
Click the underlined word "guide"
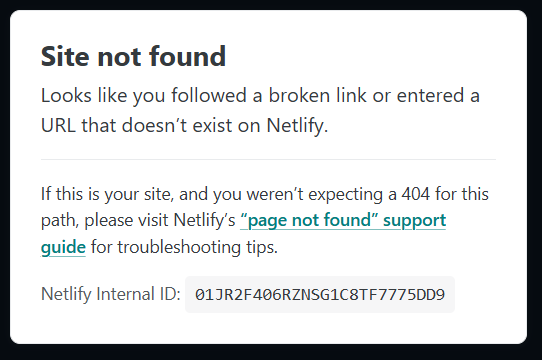pyautogui.click(x=63, y=247)
